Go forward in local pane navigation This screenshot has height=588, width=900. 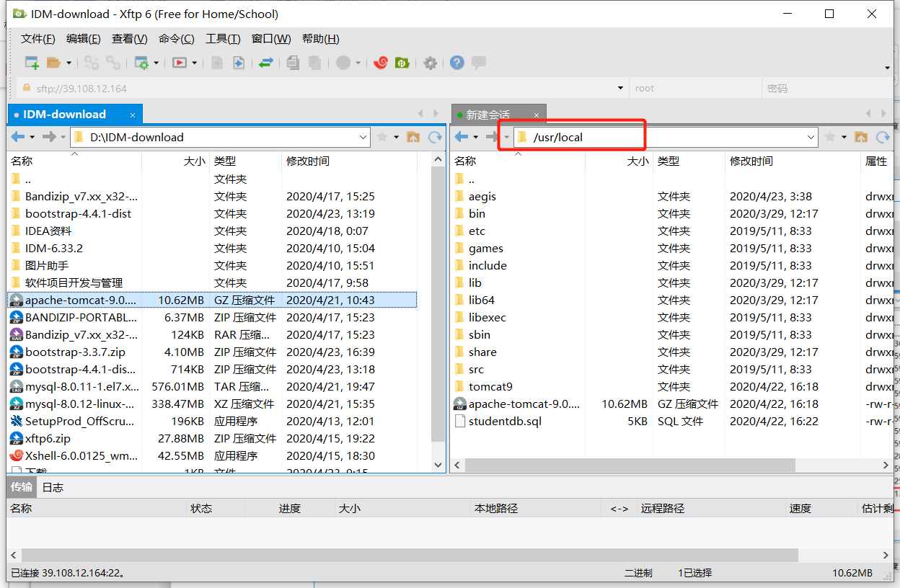click(x=49, y=137)
